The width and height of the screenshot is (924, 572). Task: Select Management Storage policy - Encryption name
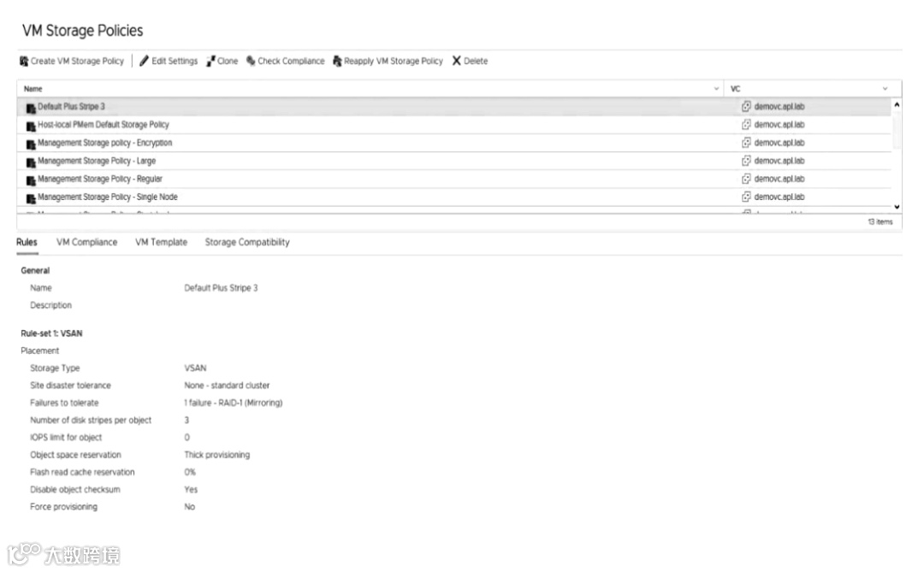click(x=105, y=143)
